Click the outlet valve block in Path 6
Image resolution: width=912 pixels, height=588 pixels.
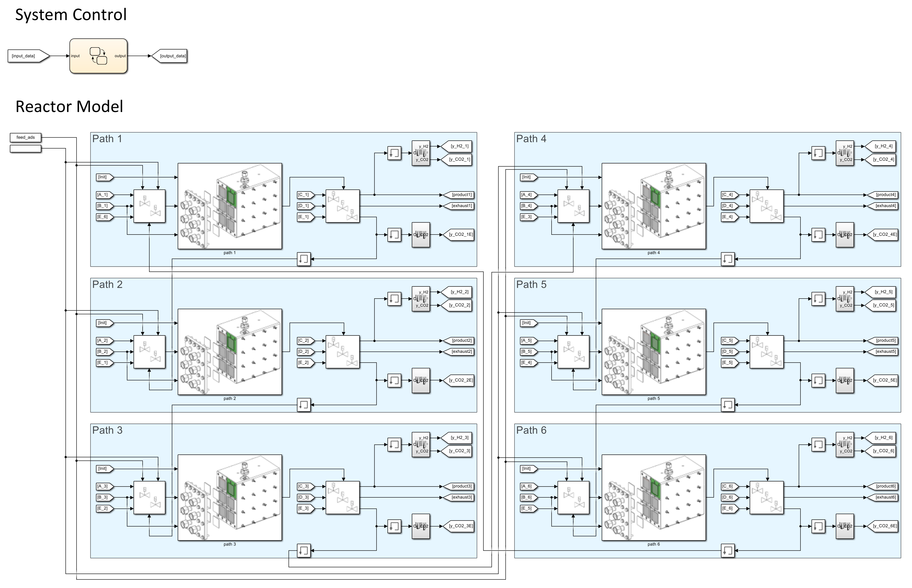click(766, 498)
